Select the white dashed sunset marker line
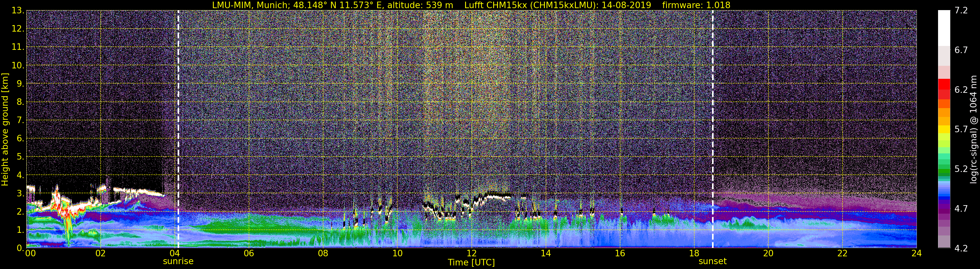 click(713, 129)
